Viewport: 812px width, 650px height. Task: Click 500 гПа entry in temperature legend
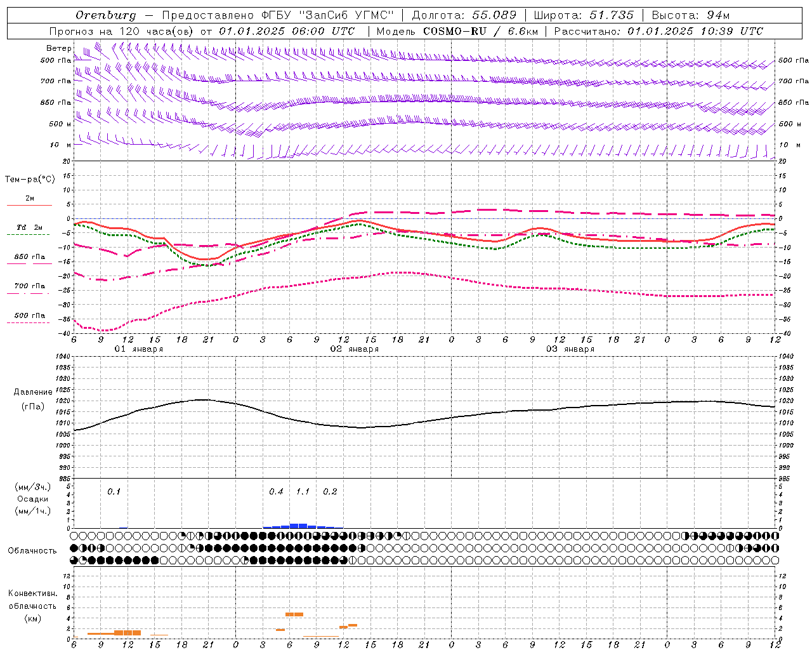pyautogui.click(x=30, y=315)
